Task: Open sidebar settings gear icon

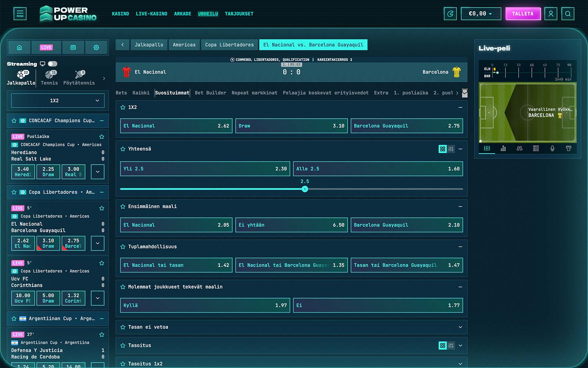Action: (x=96, y=47)
